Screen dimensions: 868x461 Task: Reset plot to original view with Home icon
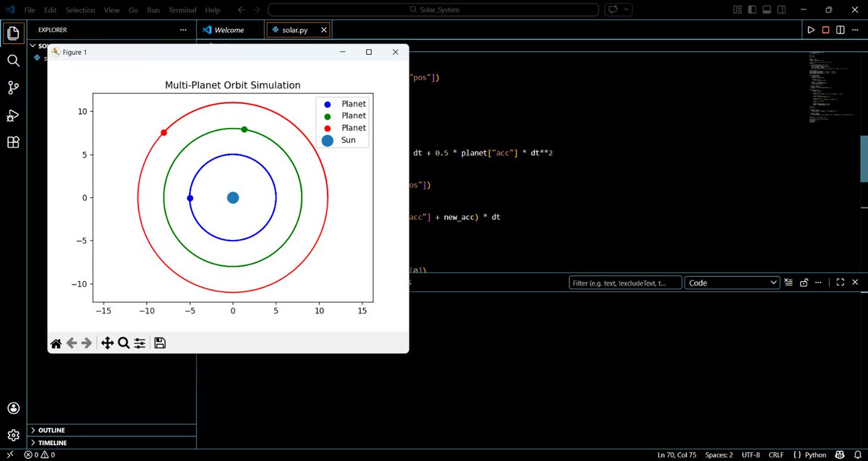pos(56,343)
